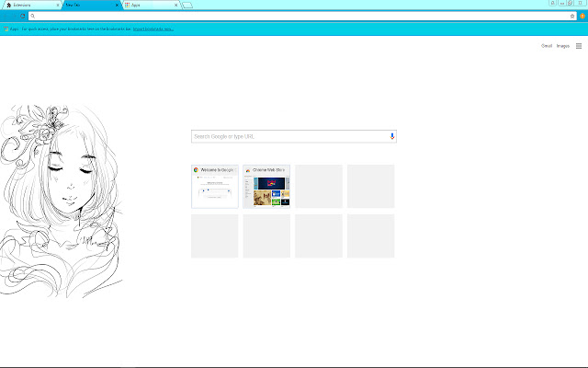Click the restore window button

click(x=571, y=3)
